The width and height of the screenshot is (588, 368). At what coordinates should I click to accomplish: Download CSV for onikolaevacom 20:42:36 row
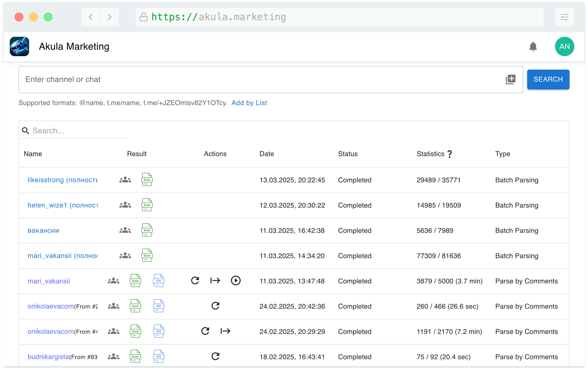159,306
